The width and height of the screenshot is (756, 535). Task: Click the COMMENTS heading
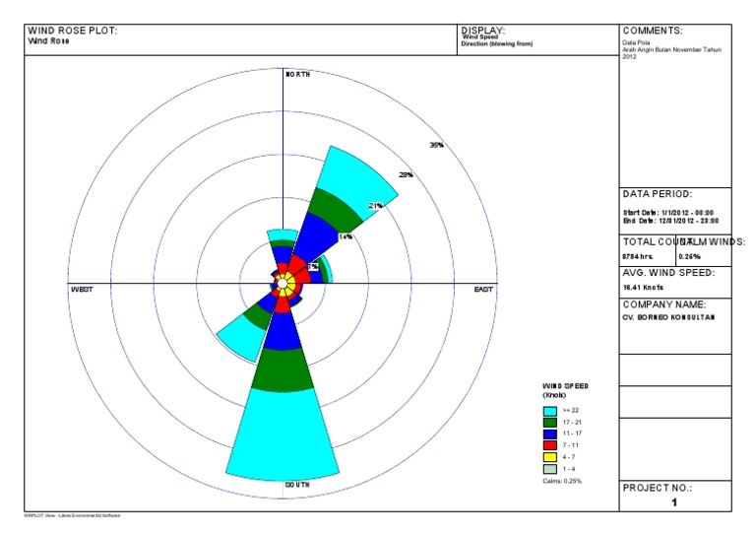[x=653, y=31]
